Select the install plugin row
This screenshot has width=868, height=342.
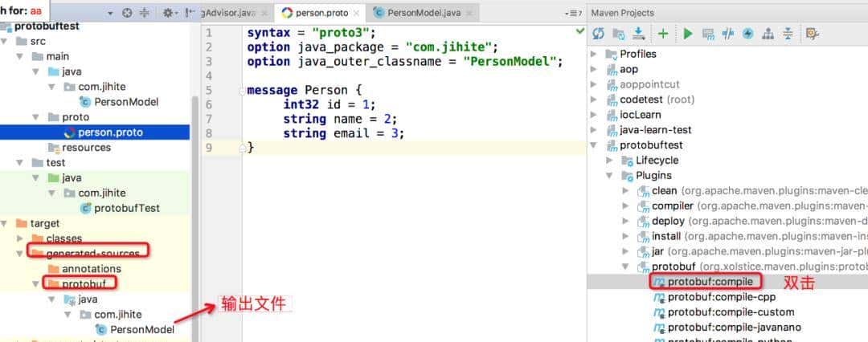[x=752, y=236]
